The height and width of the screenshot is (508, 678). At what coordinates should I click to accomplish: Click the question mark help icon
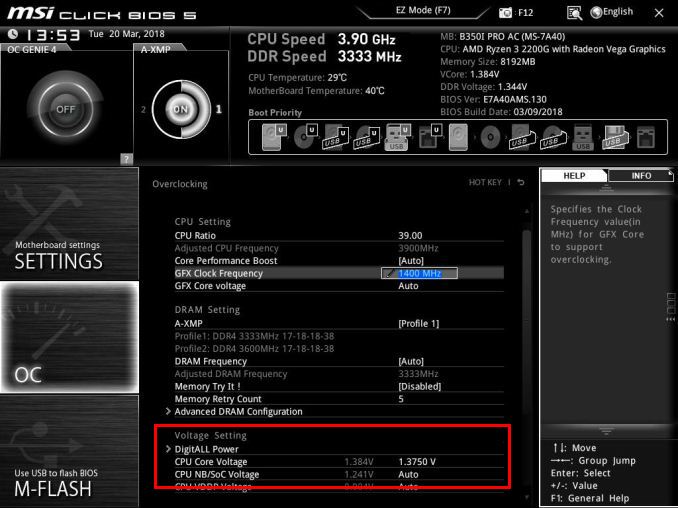point(126,159)
